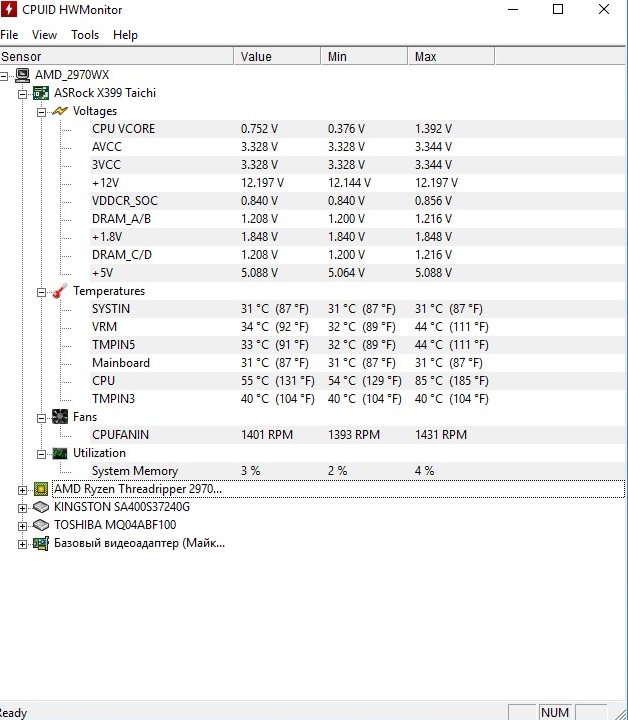The width and height of the screenshot is (628, 720).
Task: Click the video adapter card icon
Action: [41, 544]
